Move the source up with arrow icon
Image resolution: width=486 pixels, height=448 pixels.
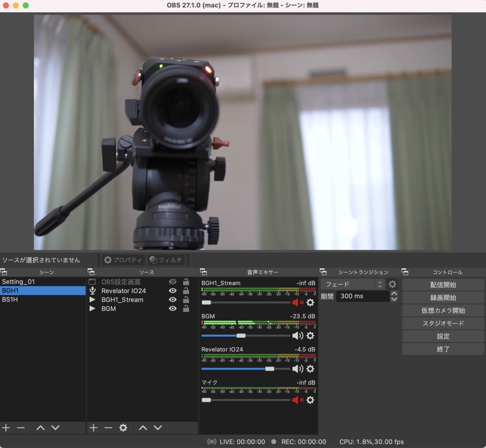(x=143, y=428)
